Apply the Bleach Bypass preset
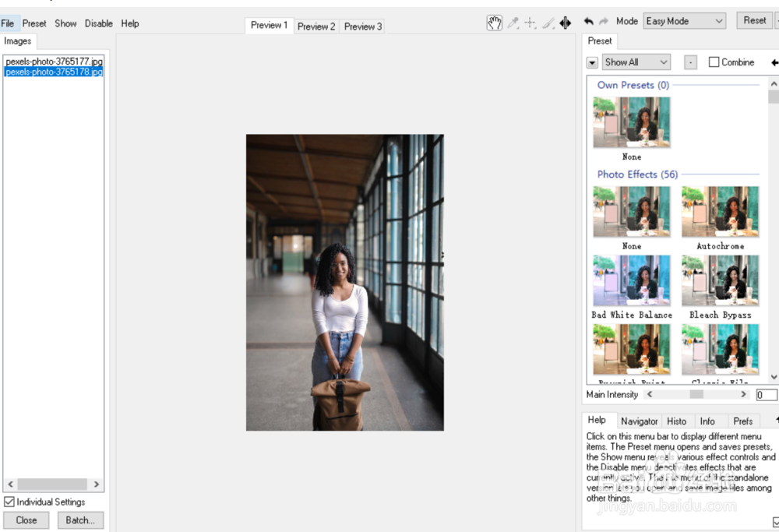Viewport: 779px width, 532px height. pyautogui.click(x=721, y=280)
